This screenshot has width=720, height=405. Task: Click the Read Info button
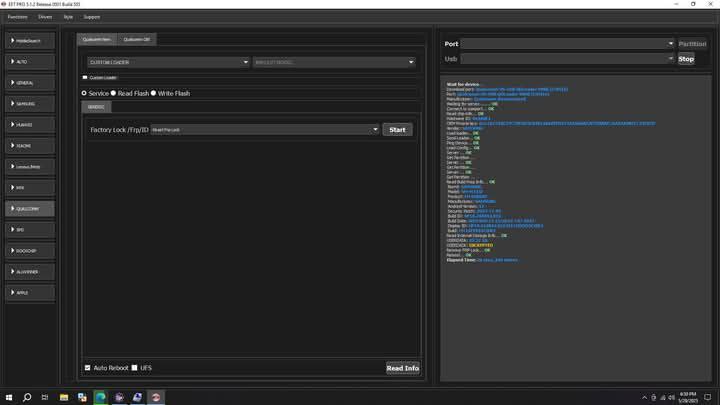pyautogui.click(x=403, y=368)
